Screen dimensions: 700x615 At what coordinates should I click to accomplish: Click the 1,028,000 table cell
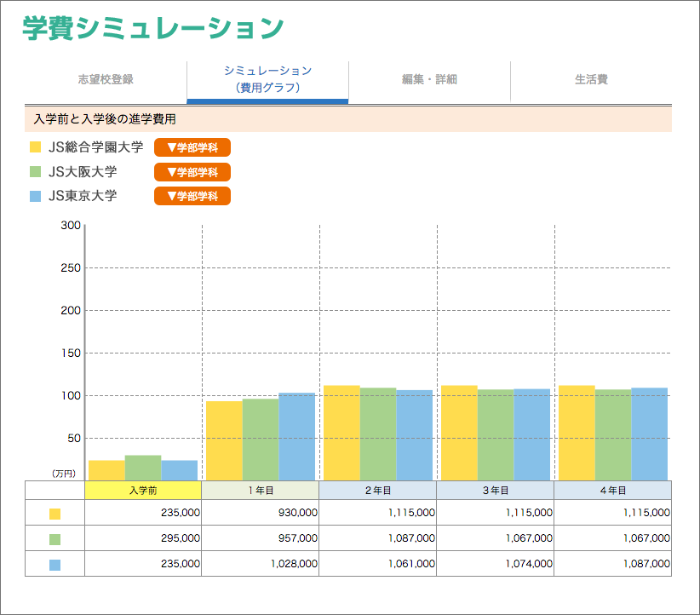click(261, 563)
